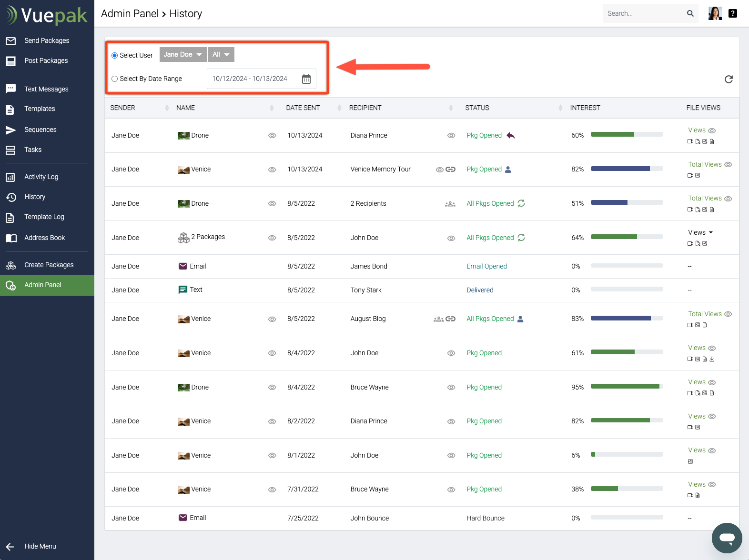
Task: Click the reply arrow beside Diana Prince status
Action: point(511,136)
